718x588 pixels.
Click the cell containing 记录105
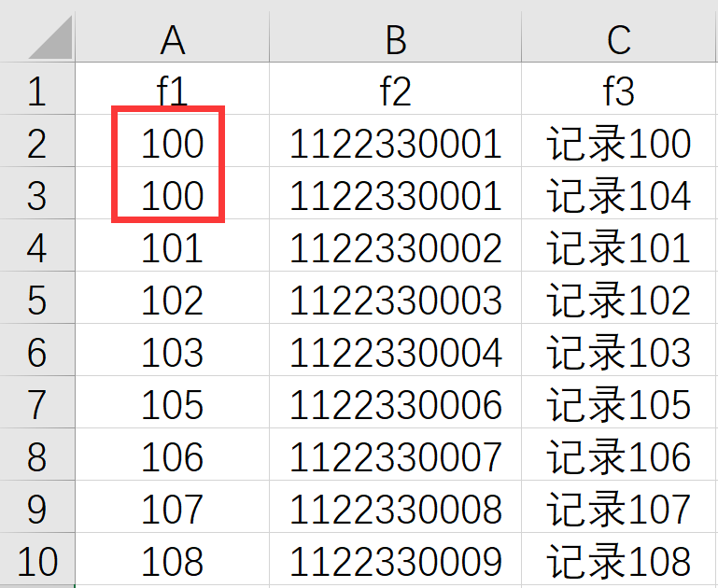618,405
